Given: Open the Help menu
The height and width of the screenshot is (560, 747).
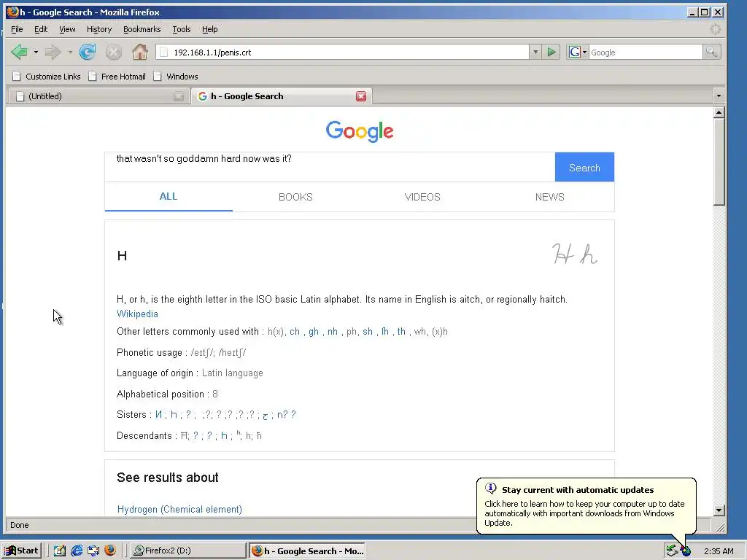Looking at the screenshot, I should [209, 29].
